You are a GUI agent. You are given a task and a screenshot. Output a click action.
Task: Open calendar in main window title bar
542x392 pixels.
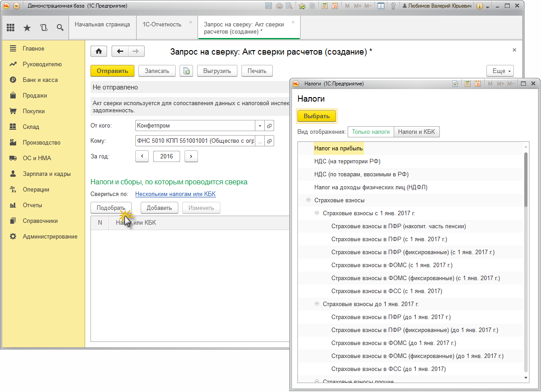(x=335, y=6)
